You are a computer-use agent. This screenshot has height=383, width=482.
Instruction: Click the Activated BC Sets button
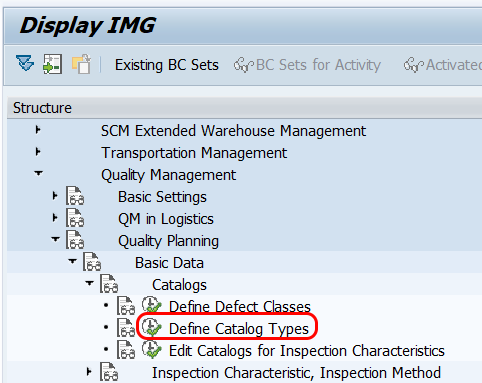[443, 65]
